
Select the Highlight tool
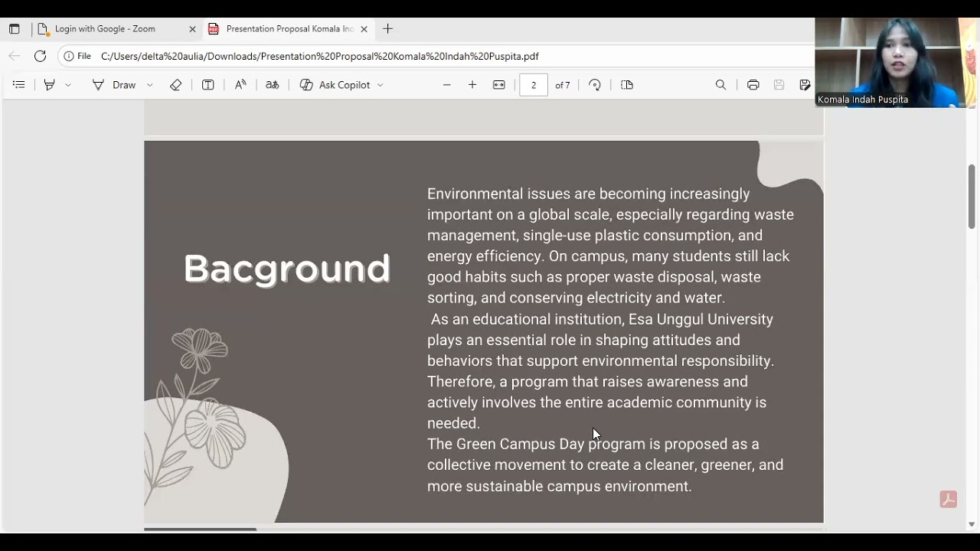pos(50,85)
